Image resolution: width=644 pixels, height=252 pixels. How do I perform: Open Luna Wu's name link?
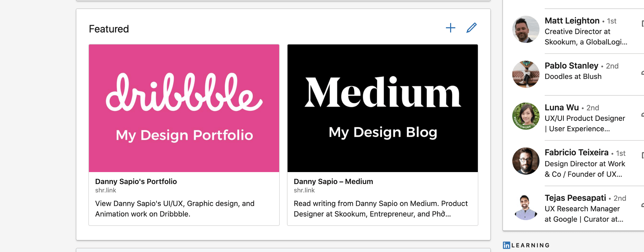562,107
